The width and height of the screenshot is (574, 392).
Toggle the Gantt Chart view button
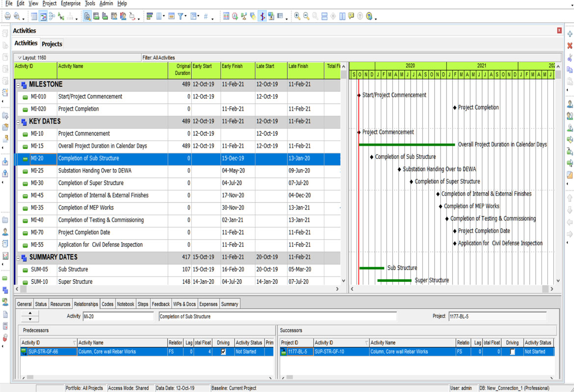(x=43, y=16)
